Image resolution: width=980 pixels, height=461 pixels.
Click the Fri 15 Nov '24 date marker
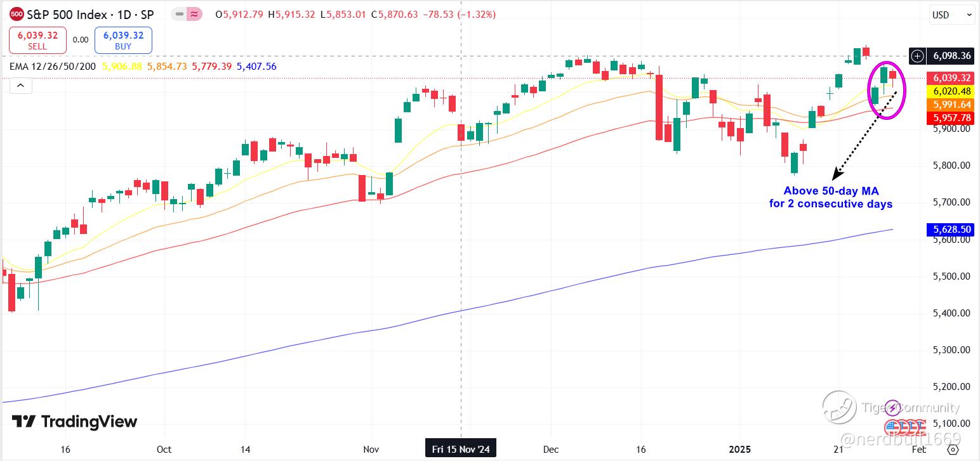point(461,449)
